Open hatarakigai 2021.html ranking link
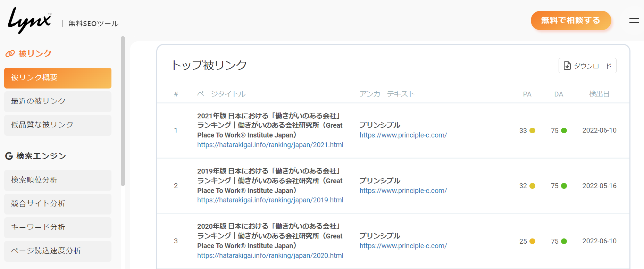Image resolution: width=644 pixels, height=269 pixels. tap(270, 145)
